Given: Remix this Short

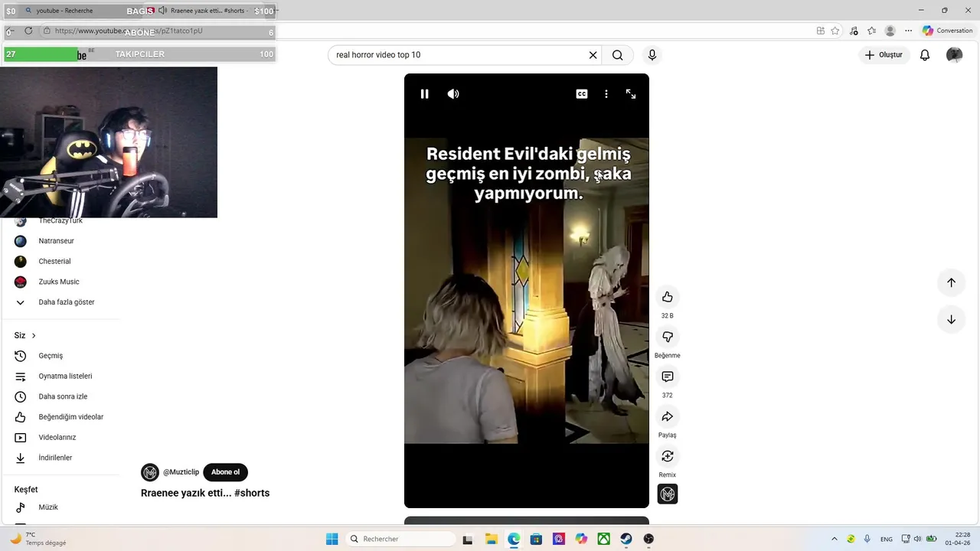Looking at the screenshot, I should (668, 456).
